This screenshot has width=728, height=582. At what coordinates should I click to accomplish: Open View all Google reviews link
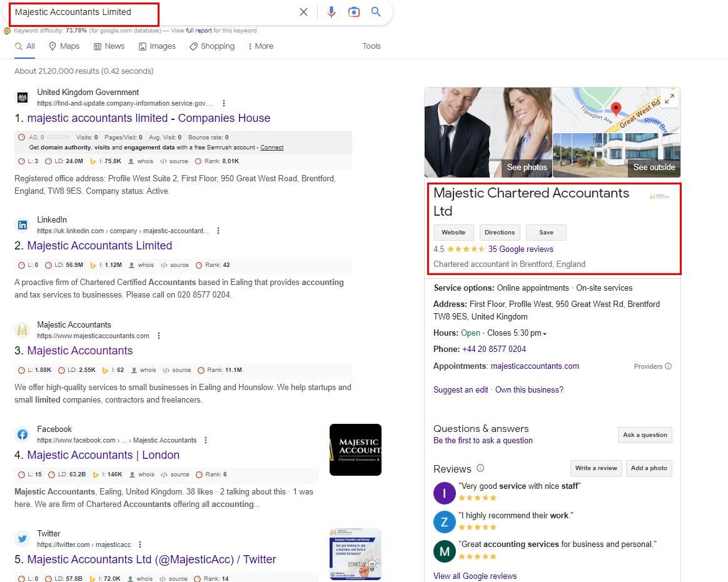(475, 576)
